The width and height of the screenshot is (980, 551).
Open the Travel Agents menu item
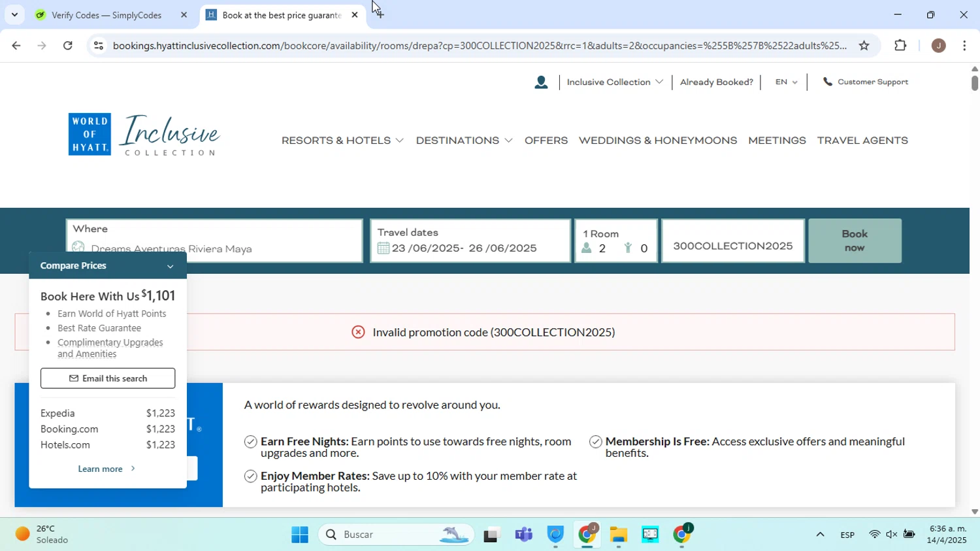coord(862,141)
